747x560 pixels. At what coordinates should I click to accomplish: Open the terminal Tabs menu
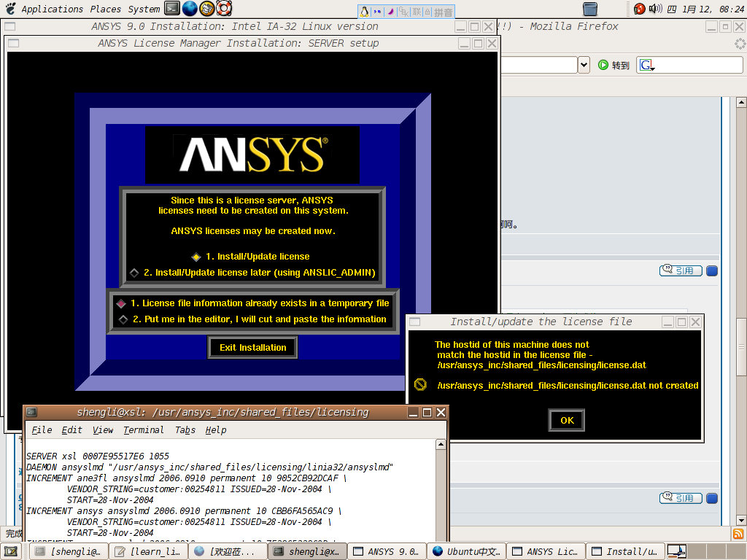tap(185, 430)
